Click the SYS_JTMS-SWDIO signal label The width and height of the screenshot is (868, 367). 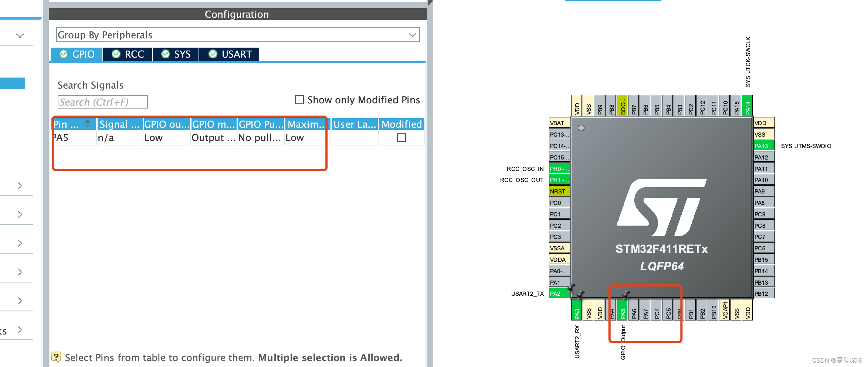[806, 146]
